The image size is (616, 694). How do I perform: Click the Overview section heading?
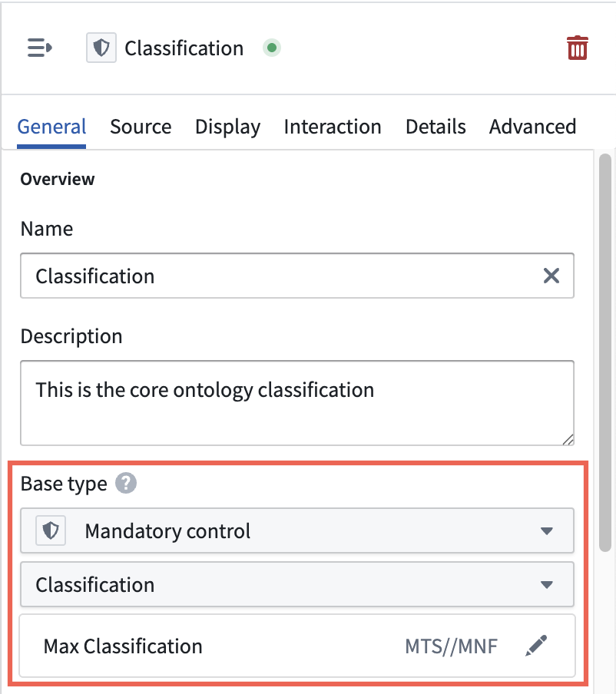pos(58,179)
